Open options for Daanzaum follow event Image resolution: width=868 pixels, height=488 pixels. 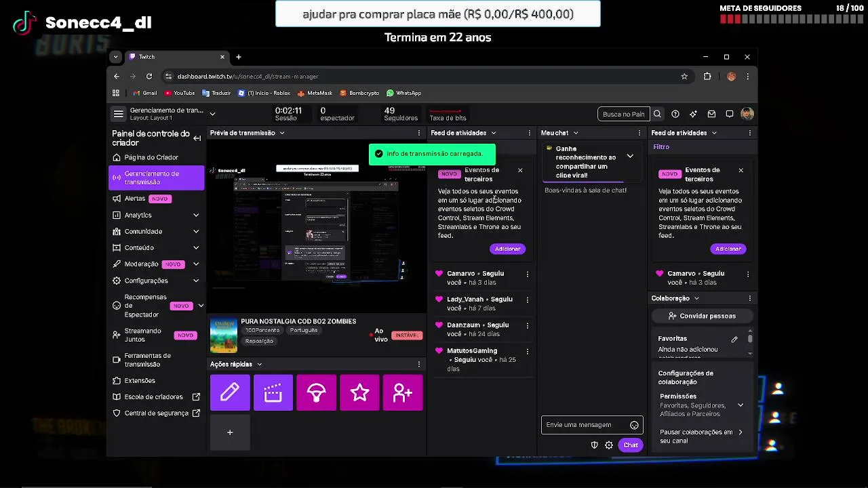coord(528,326)
